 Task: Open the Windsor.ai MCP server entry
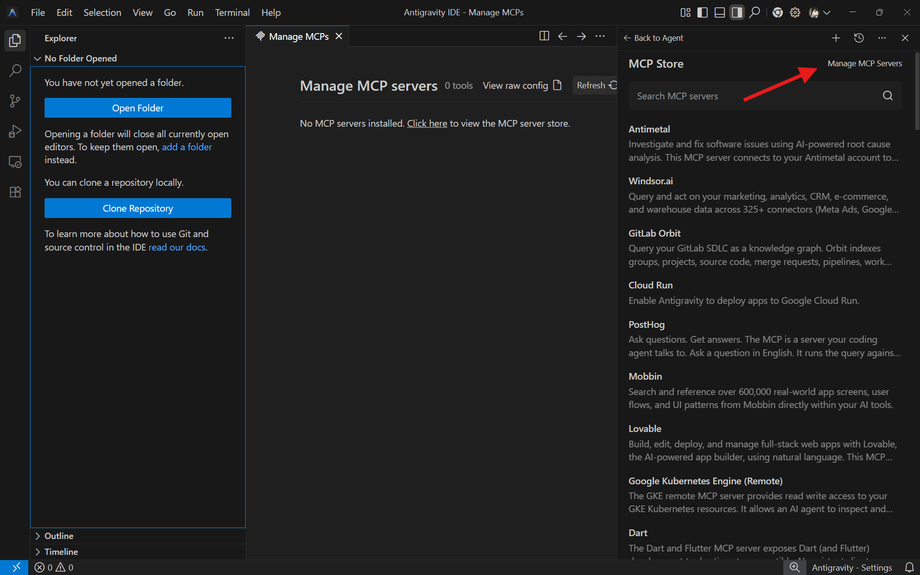[765, 195]
